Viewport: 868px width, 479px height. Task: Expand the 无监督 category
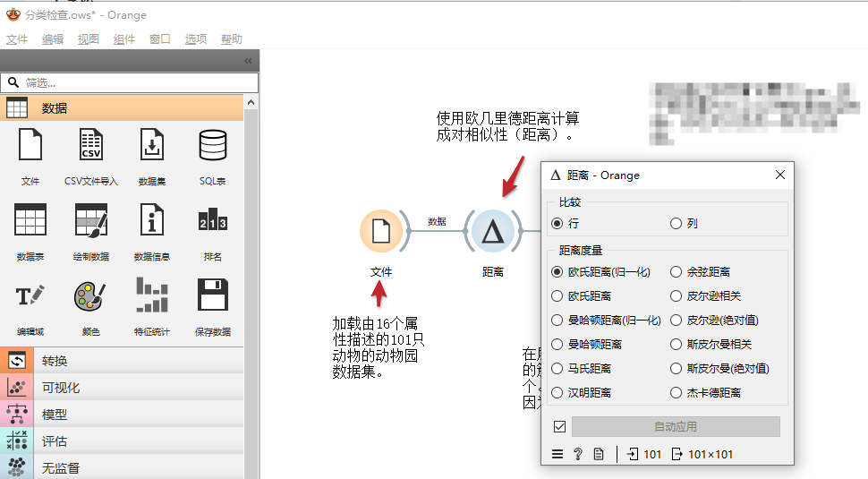122,466
